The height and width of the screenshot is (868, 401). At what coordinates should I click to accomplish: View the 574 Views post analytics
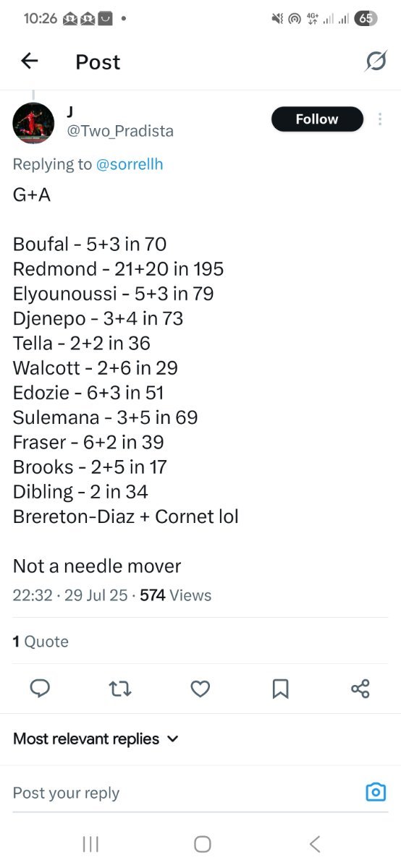pos(175,595)
